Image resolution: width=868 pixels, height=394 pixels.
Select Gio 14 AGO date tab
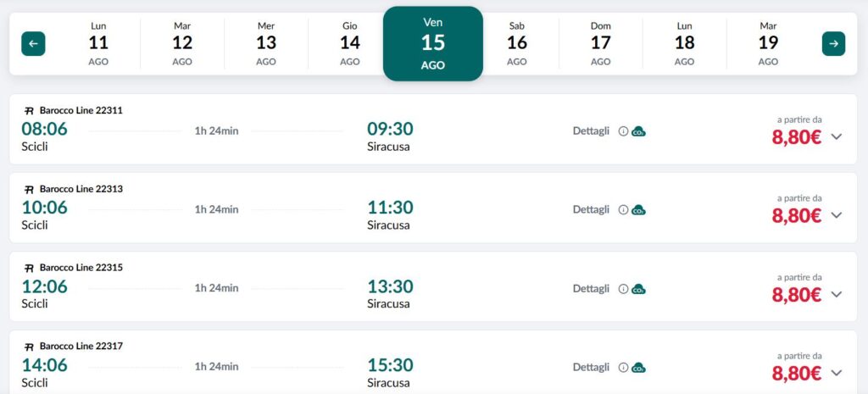click(350, 44)
